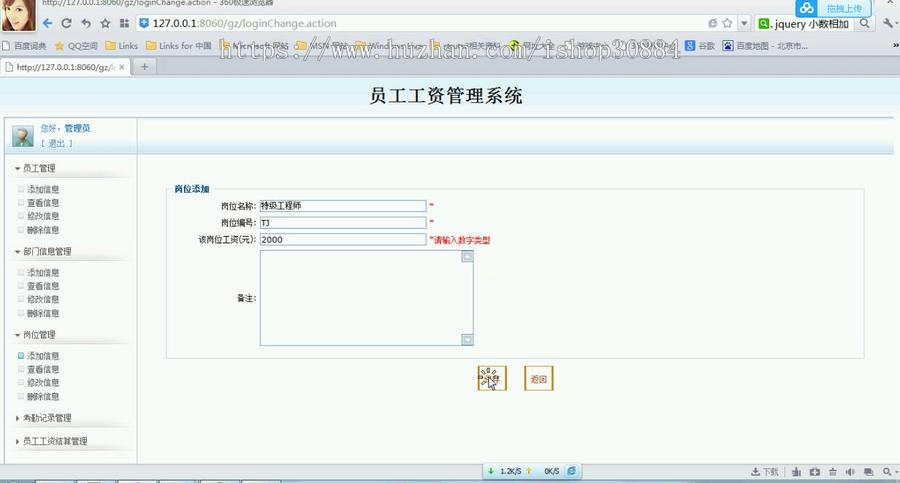The height and width of the screenshot is (483, 900).
Task: Toggle the speaker mute icon in status bar
Action: (850, 472)
